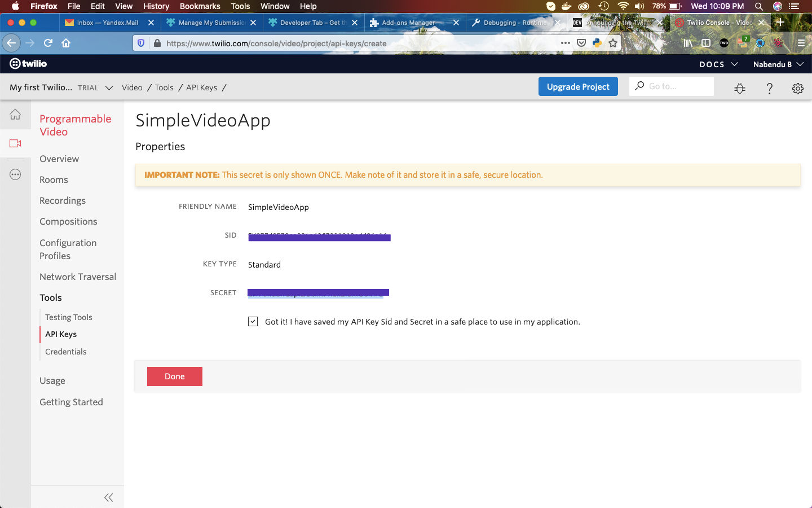812x508 pixels.
Task: Click the Programmable Video heading
Action: [x=76, y=125]
